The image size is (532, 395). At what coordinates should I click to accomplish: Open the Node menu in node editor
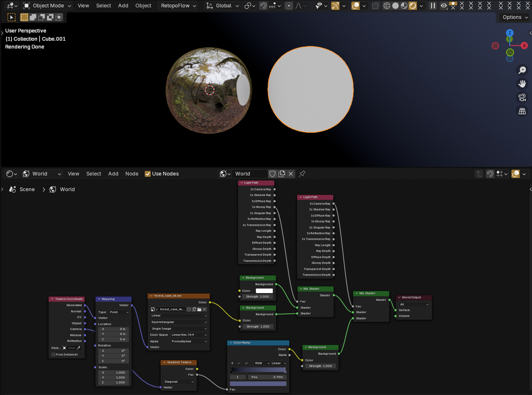(132, 174)
